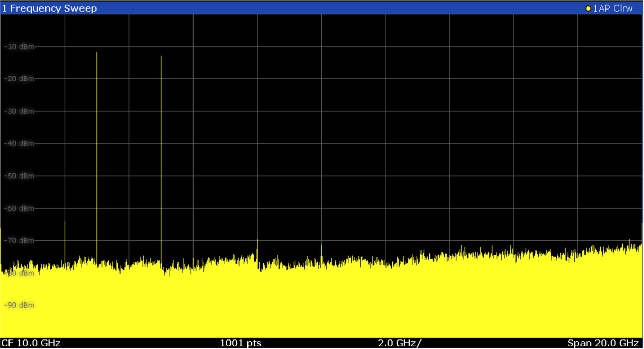The image size is (644, 349).
Task: Click the small spur peak near -65 dBm
Action: coord(65,222)
